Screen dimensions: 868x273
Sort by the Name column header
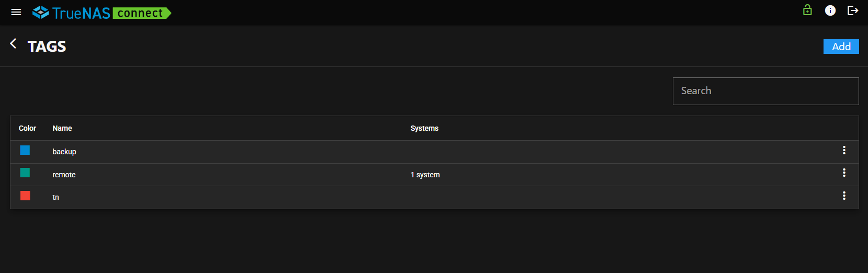[62, 128]
